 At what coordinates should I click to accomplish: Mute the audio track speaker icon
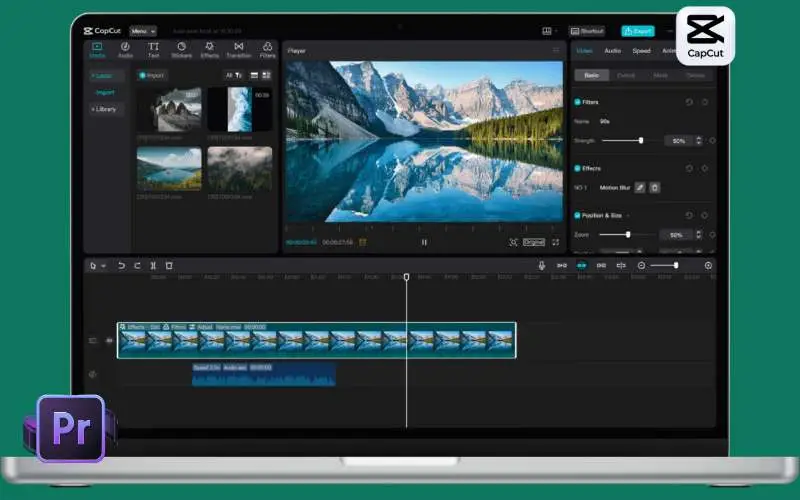(x=92, y=374)
